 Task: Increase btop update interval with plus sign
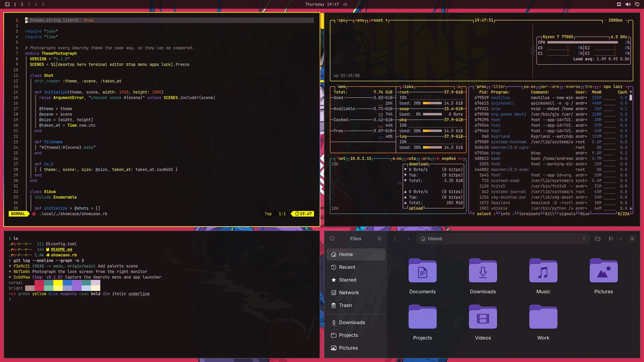pyautogui.click(x=626, y=20)
